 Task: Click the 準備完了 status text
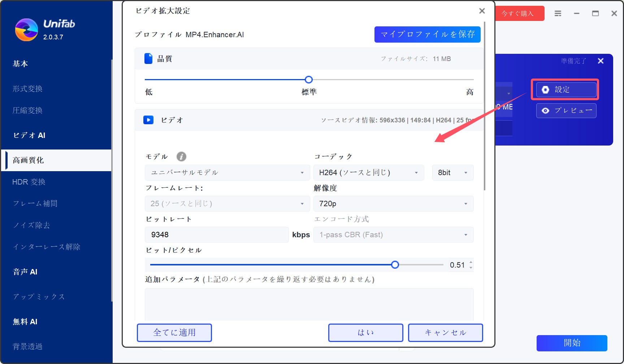(x=573, y=61)
